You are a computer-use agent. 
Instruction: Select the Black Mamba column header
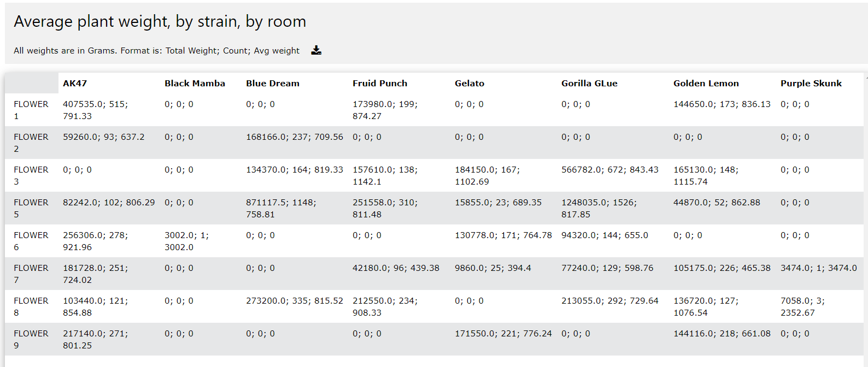(195, 84)
